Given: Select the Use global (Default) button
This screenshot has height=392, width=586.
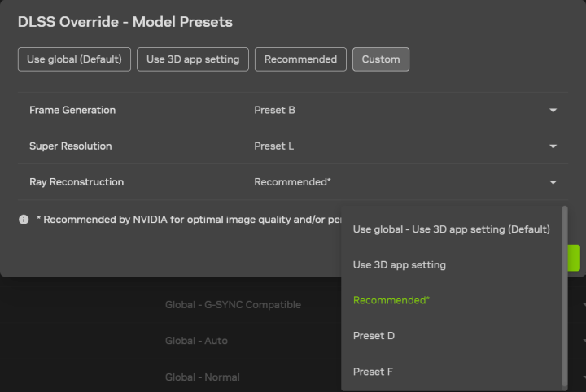Looking at the screenshot, I should click(x=74, y=59).
